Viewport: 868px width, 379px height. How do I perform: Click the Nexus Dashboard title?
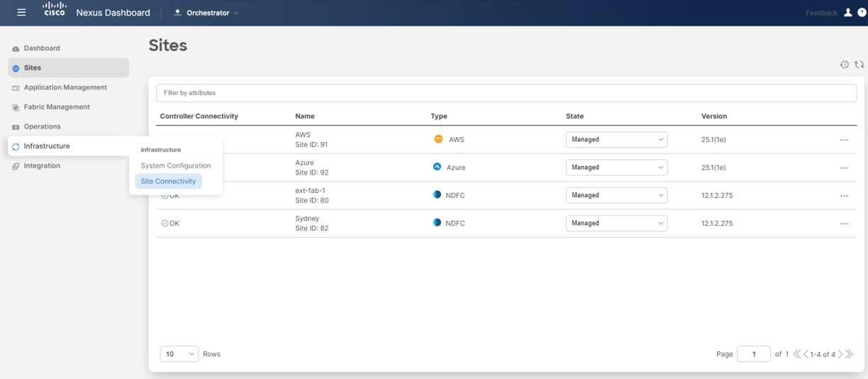113,13
